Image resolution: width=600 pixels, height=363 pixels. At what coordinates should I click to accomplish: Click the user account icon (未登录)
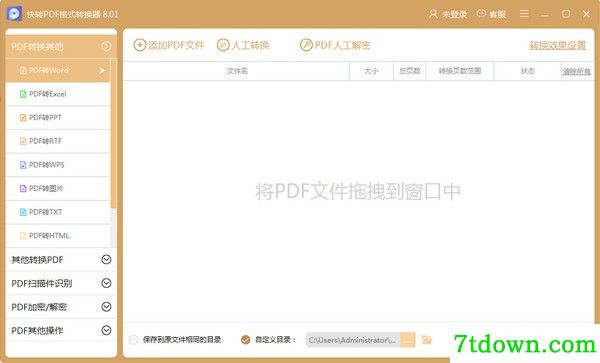click(433, 14)
